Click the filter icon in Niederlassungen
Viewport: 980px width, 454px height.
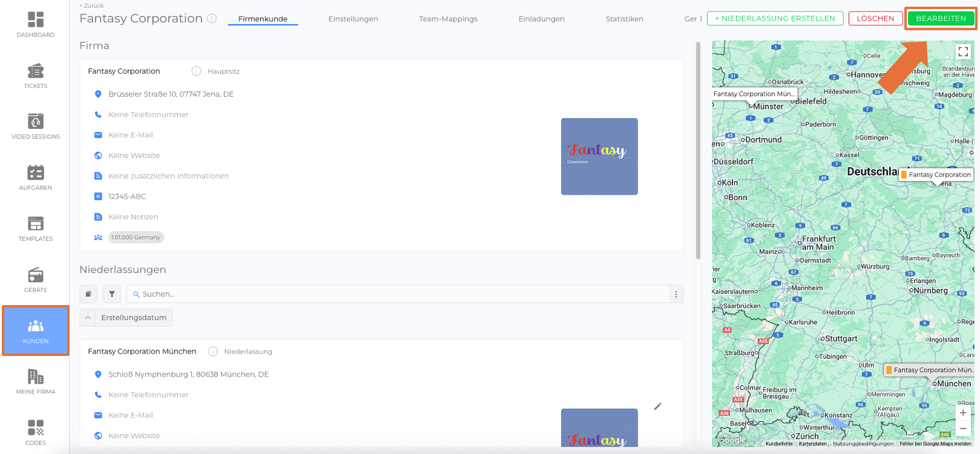(x=112, y=294)
